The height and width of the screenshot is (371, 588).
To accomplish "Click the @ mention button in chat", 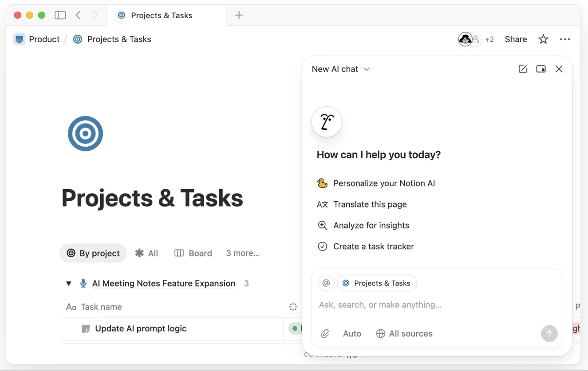I will point(326,283).
